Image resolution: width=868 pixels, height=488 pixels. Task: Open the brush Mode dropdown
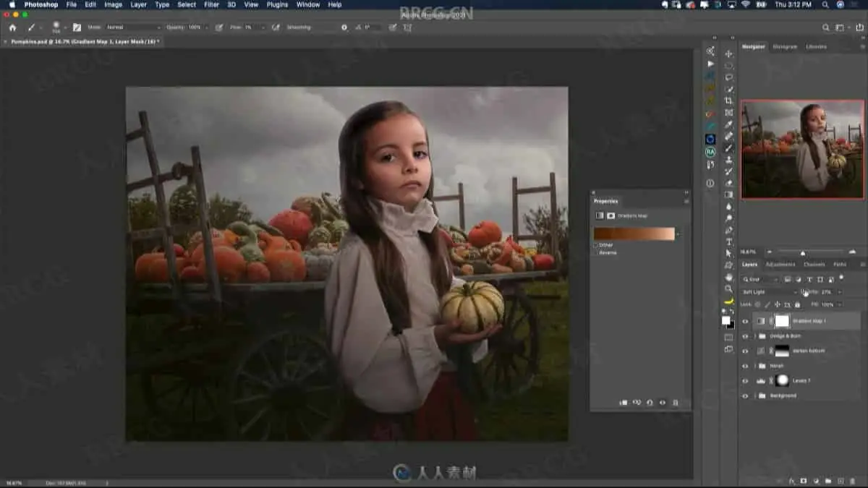pos(134,27)
